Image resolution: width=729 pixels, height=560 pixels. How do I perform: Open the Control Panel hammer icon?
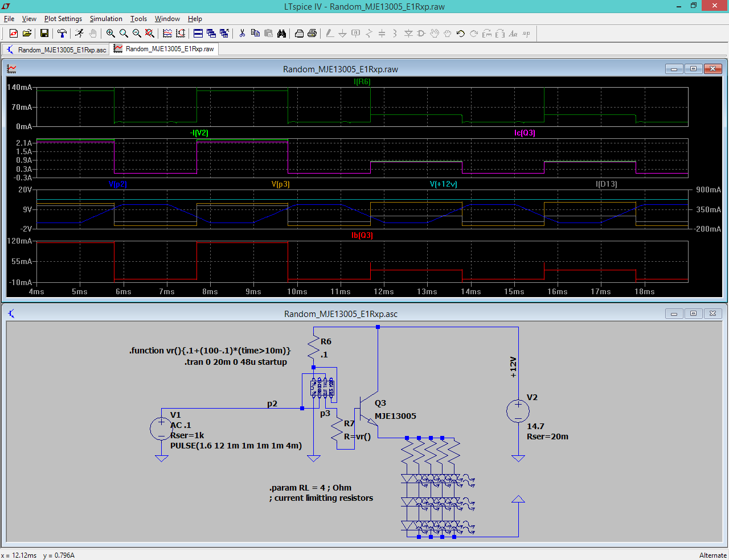(62, 34)
